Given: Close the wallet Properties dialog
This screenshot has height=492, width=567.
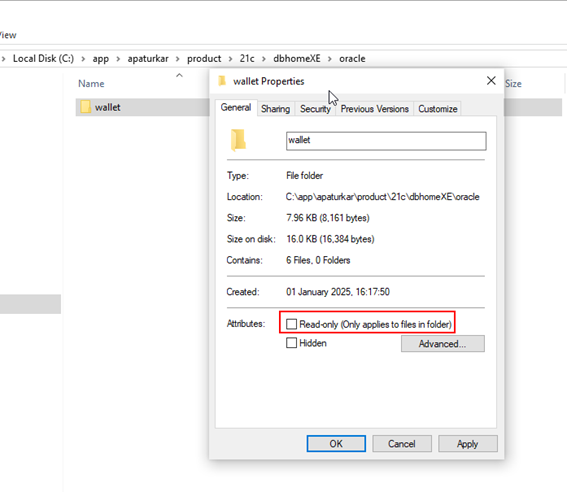Looking at the screenshot, I should point(491,81).
